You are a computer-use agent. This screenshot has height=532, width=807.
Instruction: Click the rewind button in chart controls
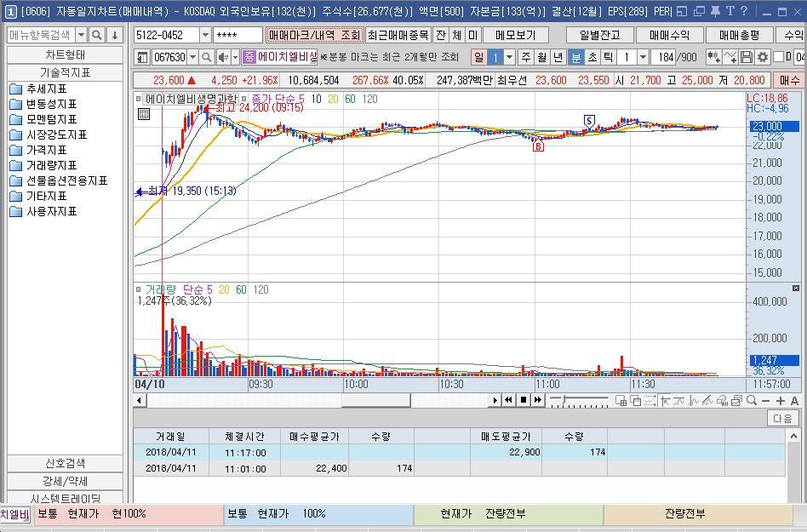[508, 400]
